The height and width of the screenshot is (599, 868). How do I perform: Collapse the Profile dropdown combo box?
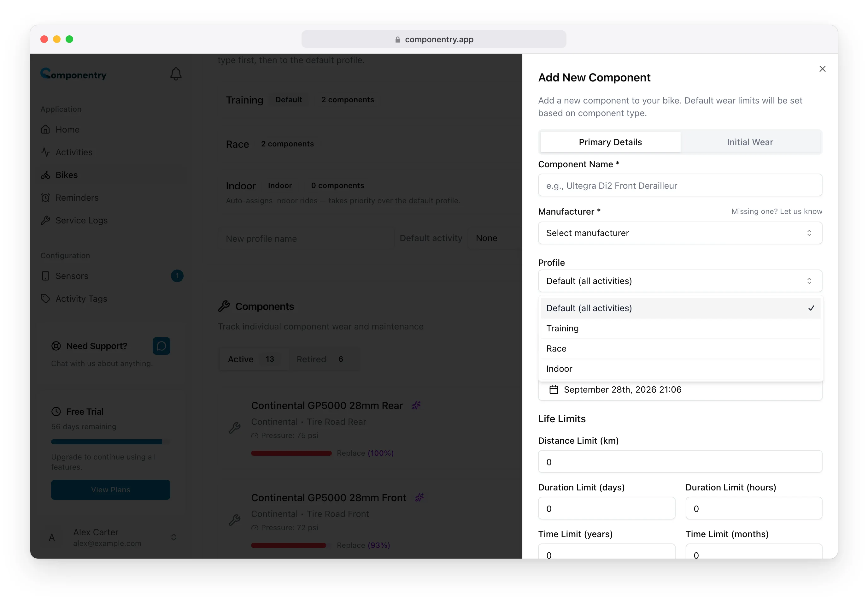tap(680, 281)
